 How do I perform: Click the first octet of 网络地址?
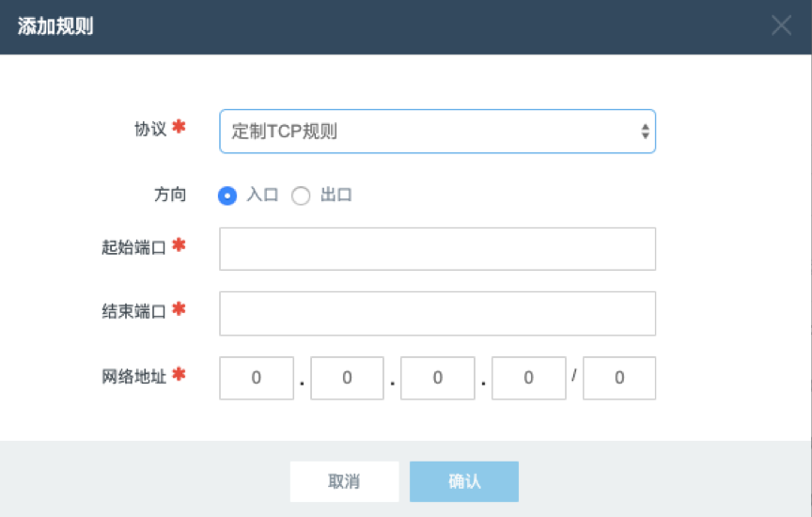257,378
